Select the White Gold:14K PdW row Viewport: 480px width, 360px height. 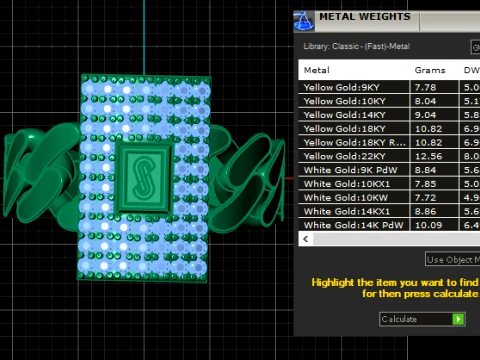pyautogui.click(x=389, y=225)
